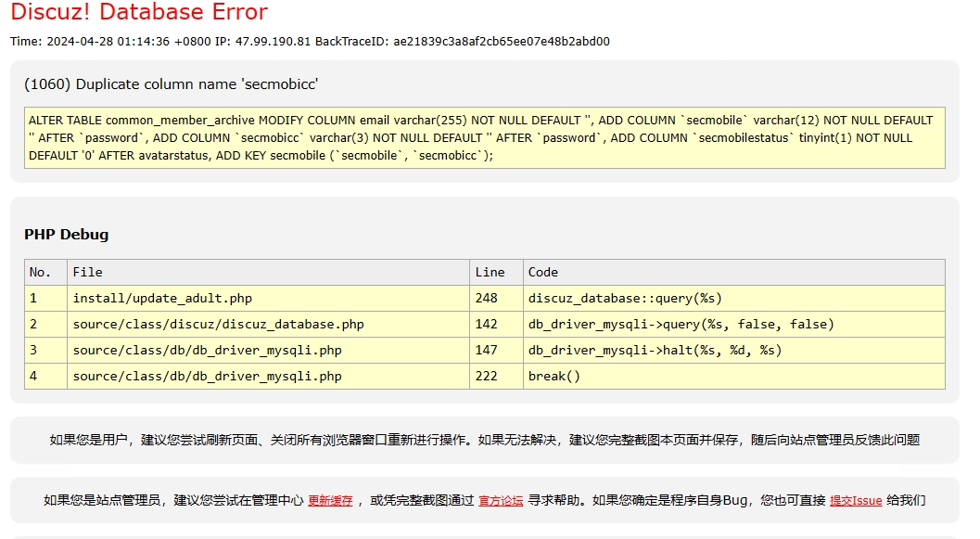Click the db_driver_mysqli->halt code cell
The height and width of the screenshot is (539, 980).
(x=655, y=351)
